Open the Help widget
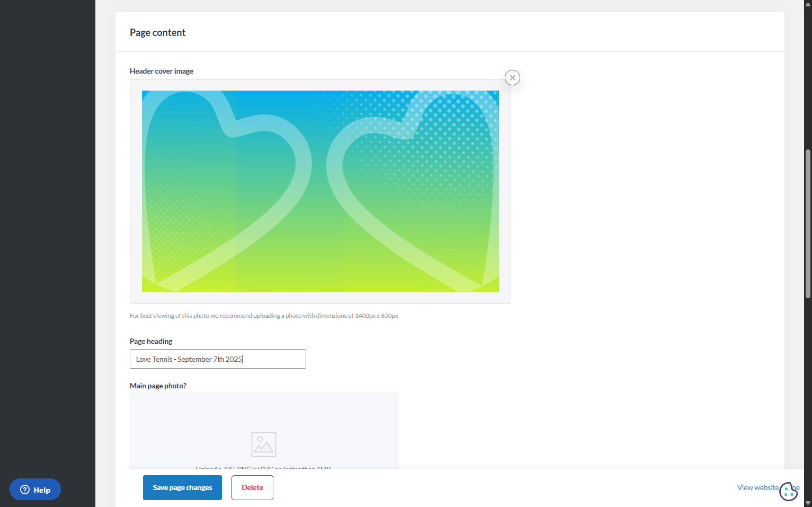812x507 pixels. (x=35, y=490)
